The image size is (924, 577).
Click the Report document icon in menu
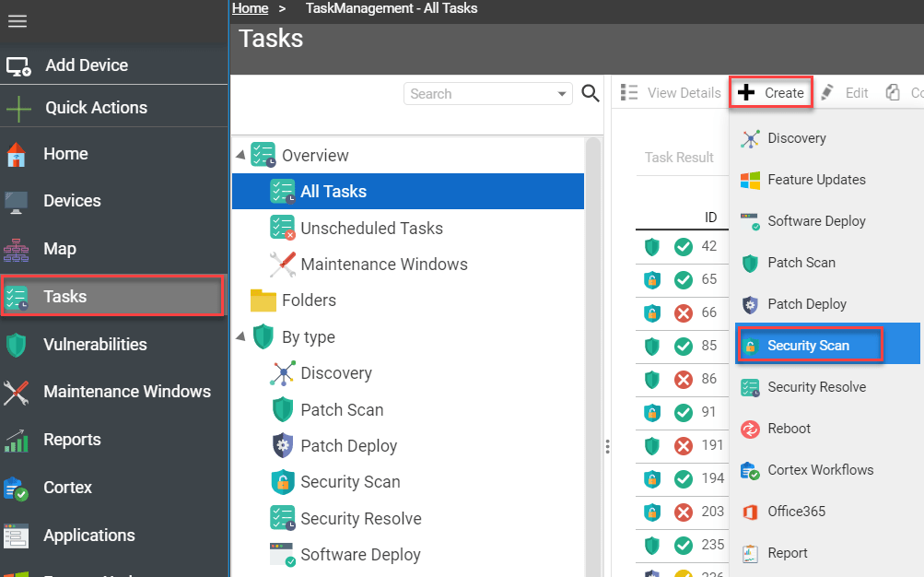[x=750, y=553]
